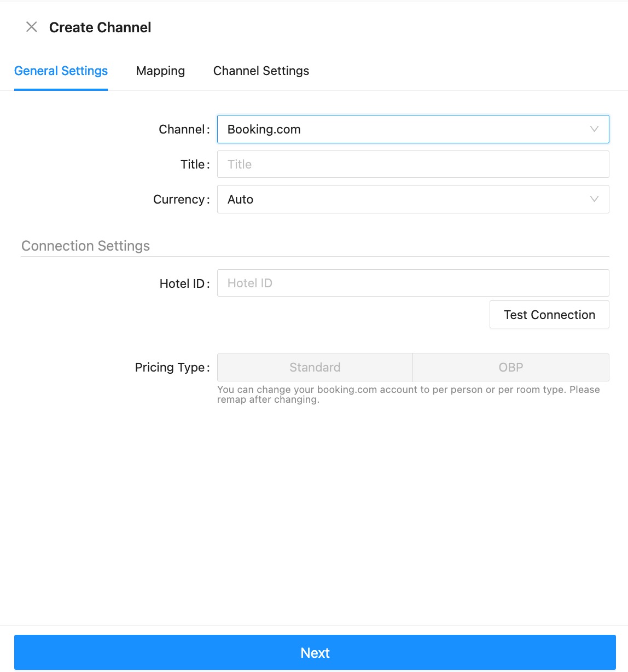628x672 pixels.
Task: Focus the Title input field
Action: pyautogui.click(x=413, y=164)
